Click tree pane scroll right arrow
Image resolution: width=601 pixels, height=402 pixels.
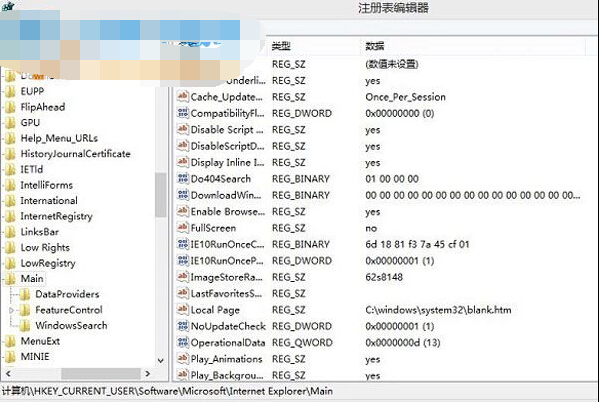(148, 373)
